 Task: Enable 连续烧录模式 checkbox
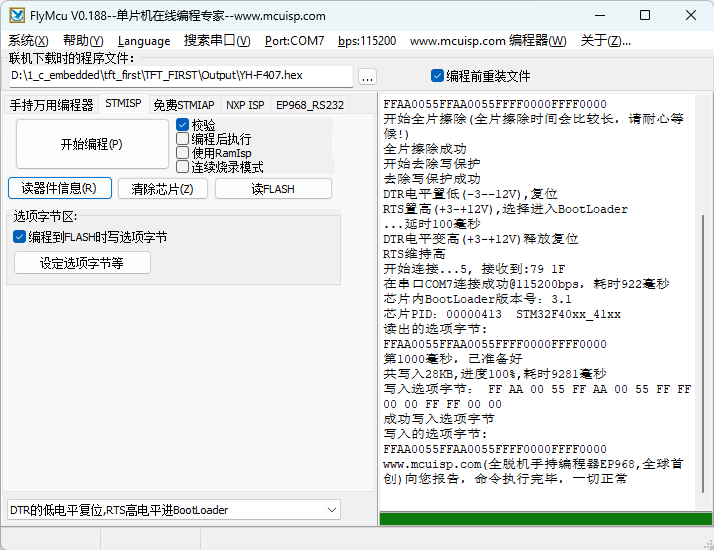click(x=183, y=167)
